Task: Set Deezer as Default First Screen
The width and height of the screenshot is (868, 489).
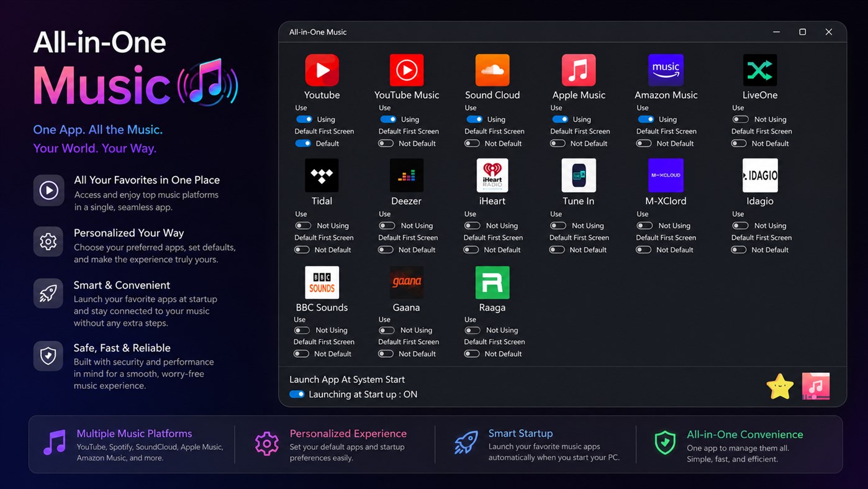Action: pyautogui.click(x=386, y=250)
